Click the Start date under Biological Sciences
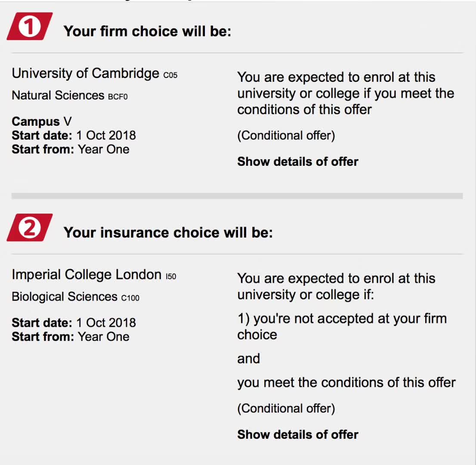 coord(74,323)
